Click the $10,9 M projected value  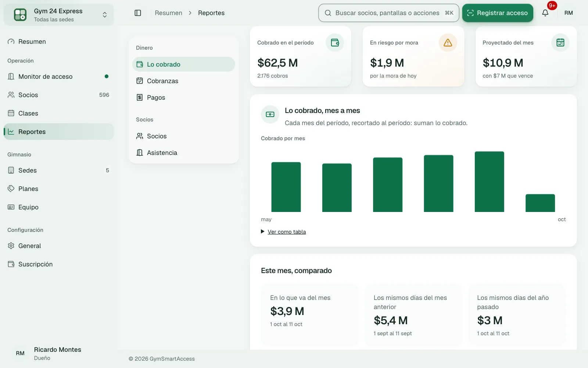coord(503,63)
